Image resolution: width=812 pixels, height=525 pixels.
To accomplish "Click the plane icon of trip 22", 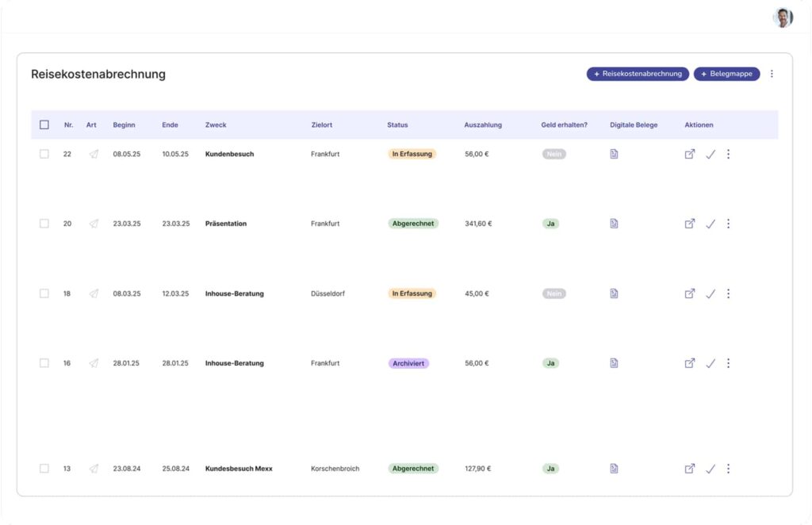I will pyautogui.click(x=94, y=154).
